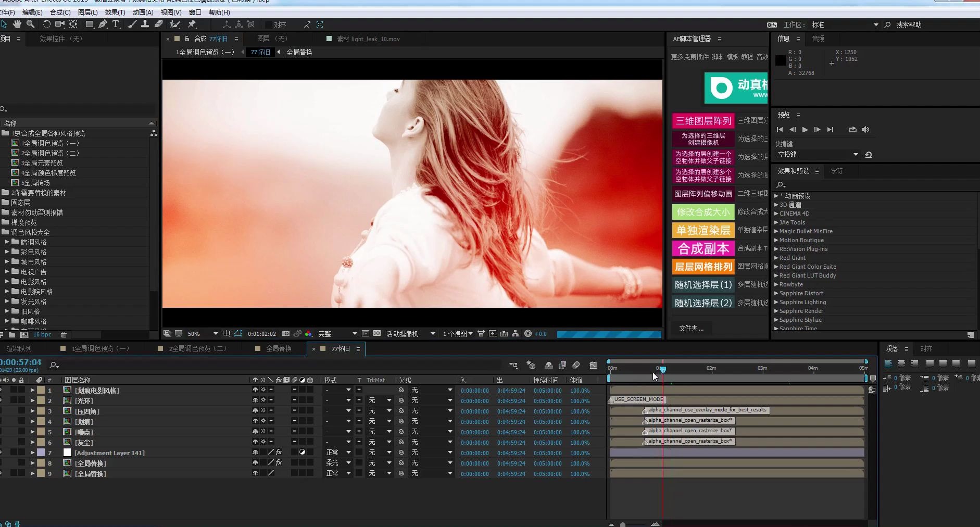Open the 空格键 shortcut dropdown

pos(818,155)
